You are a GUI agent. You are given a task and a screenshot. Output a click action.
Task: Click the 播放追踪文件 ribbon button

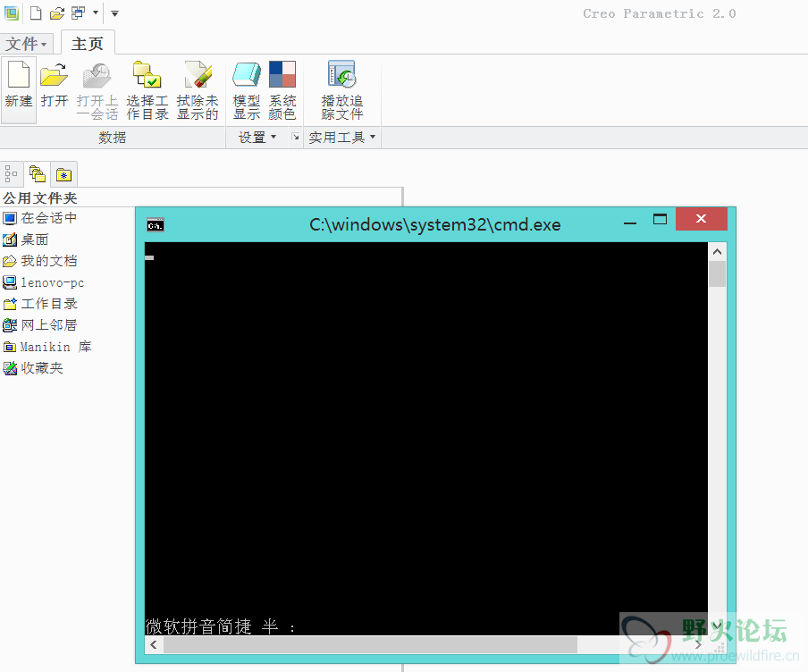click(x=342, y=90)
